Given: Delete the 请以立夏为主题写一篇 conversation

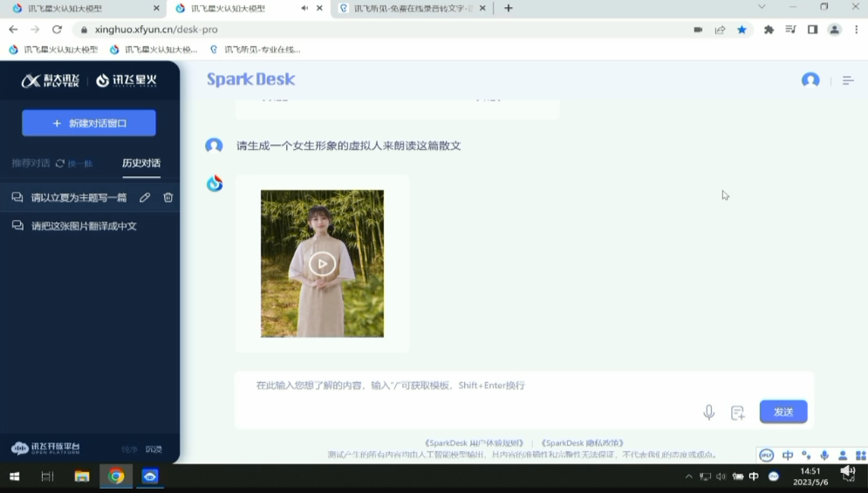Looking at the screenshot, I should (x=168, y=198).
